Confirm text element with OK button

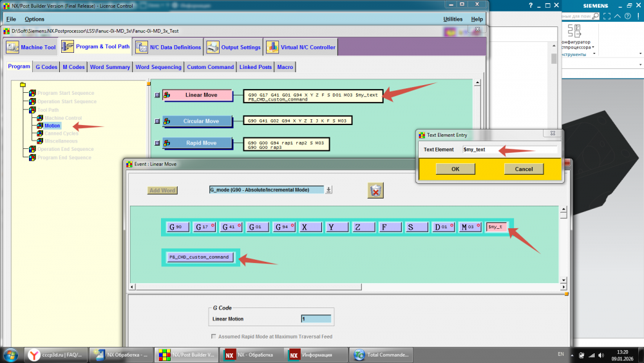coord(455,169)
